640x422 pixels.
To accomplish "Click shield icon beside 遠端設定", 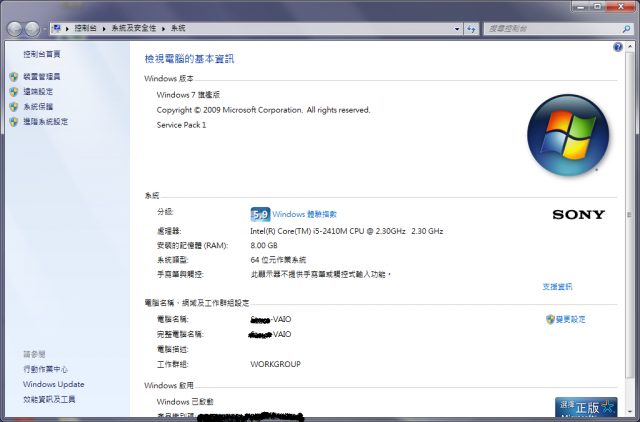I will [x=14, y=92].
